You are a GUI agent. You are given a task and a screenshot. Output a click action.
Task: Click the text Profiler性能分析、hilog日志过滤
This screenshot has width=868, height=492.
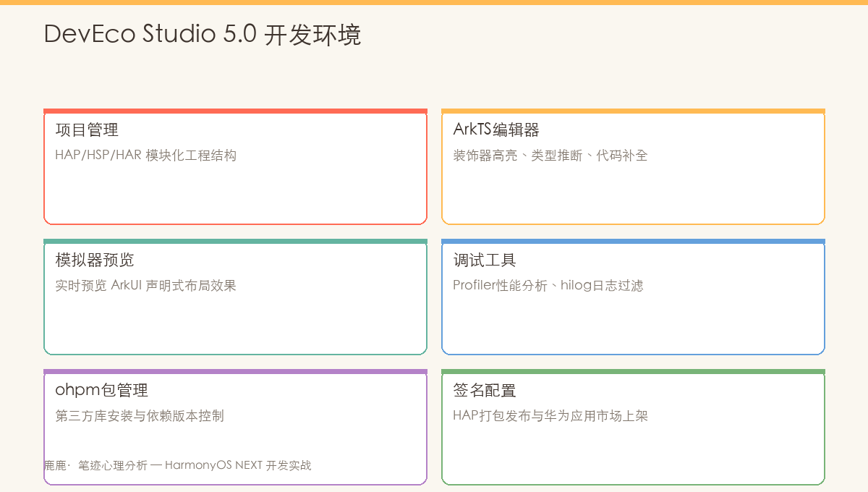[548, 286]
